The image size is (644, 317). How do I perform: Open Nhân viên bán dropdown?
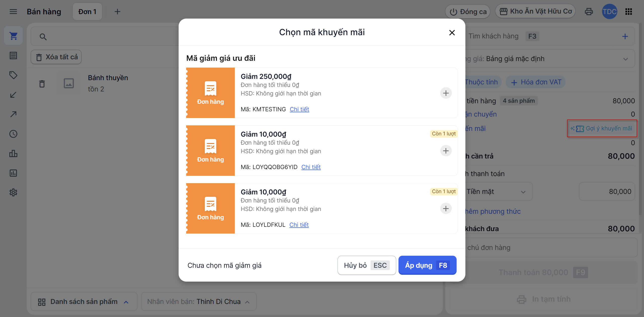tap(198, 301)
